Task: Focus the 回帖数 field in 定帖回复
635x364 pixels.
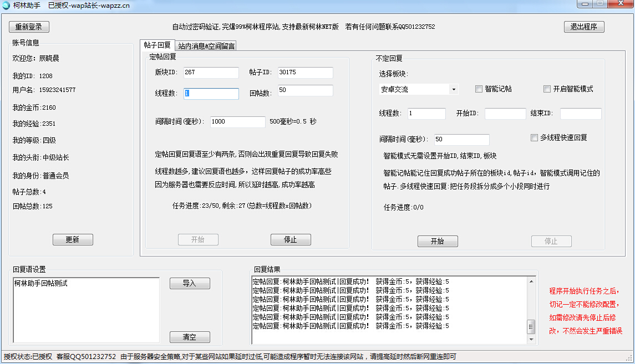Action: (305, 90)
